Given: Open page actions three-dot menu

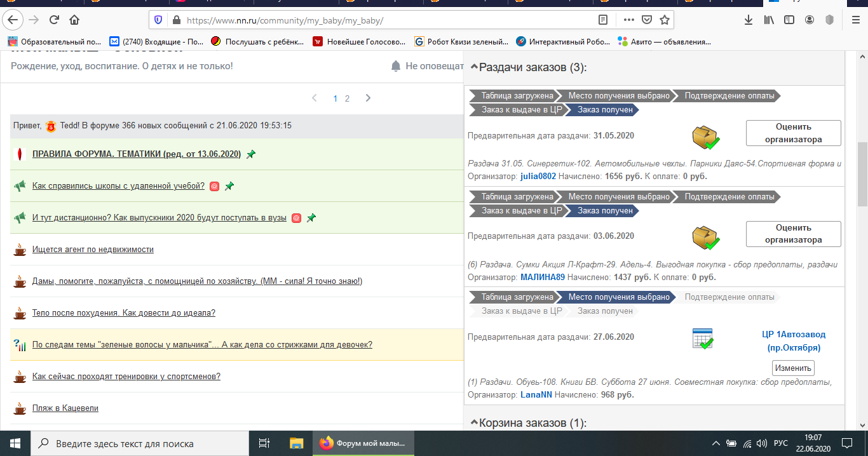Looking at the screenshot, I should (x=628, y=20).
